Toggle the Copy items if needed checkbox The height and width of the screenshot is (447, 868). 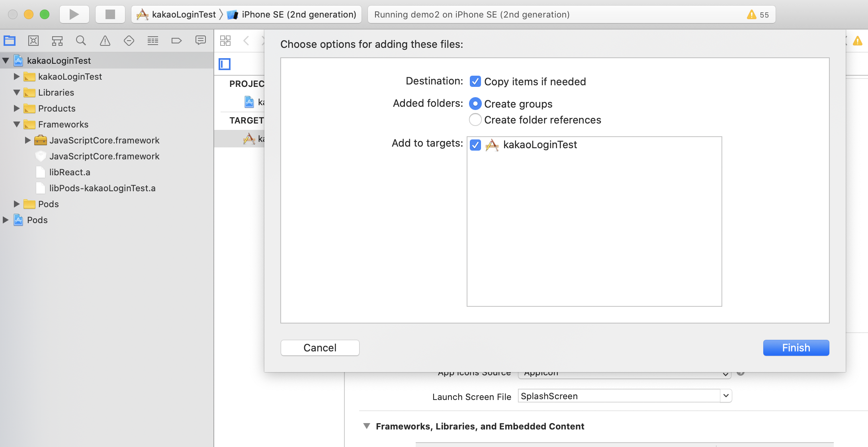475,81
